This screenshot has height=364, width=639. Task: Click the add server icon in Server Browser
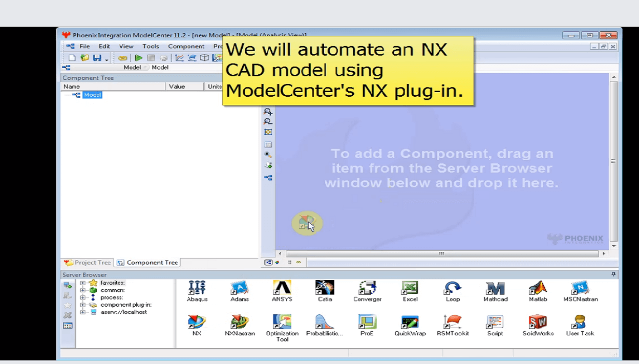[x=68, y=285]
